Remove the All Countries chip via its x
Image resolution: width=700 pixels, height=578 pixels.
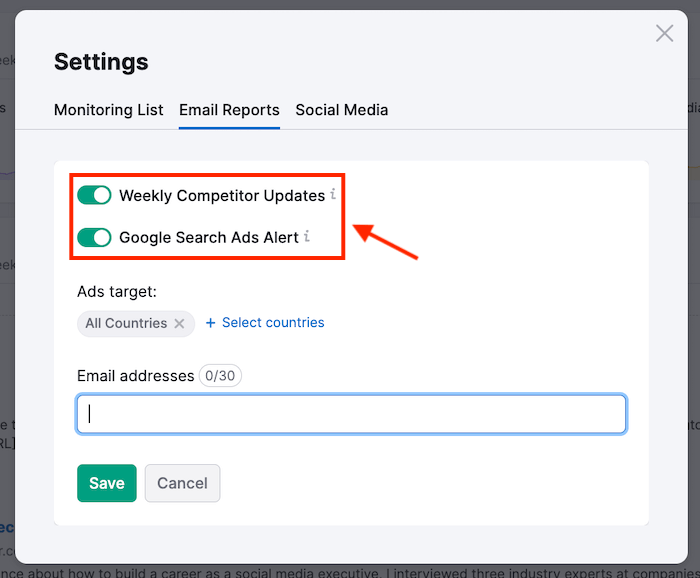point(179,323)
